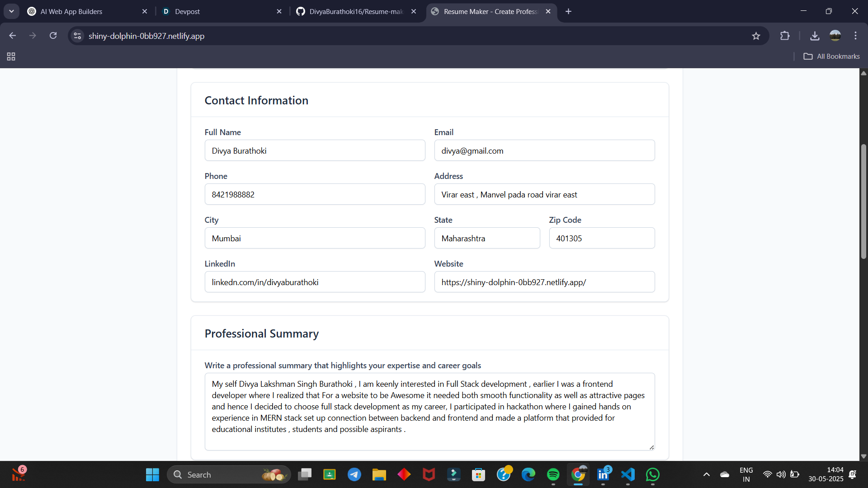Open WhatsApp from the taskbar
The width and height of the screenshot is (868, 488).
click(x=652, y=474)
